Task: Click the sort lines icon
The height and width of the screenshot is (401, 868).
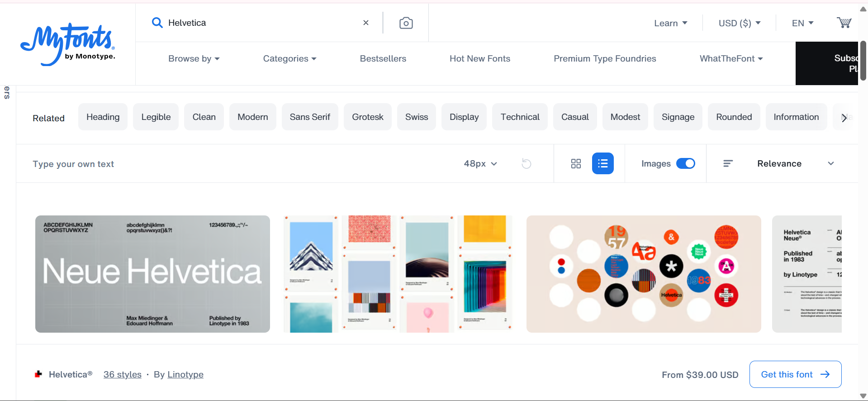Action: pyautogui.click(x=728, y=163)
